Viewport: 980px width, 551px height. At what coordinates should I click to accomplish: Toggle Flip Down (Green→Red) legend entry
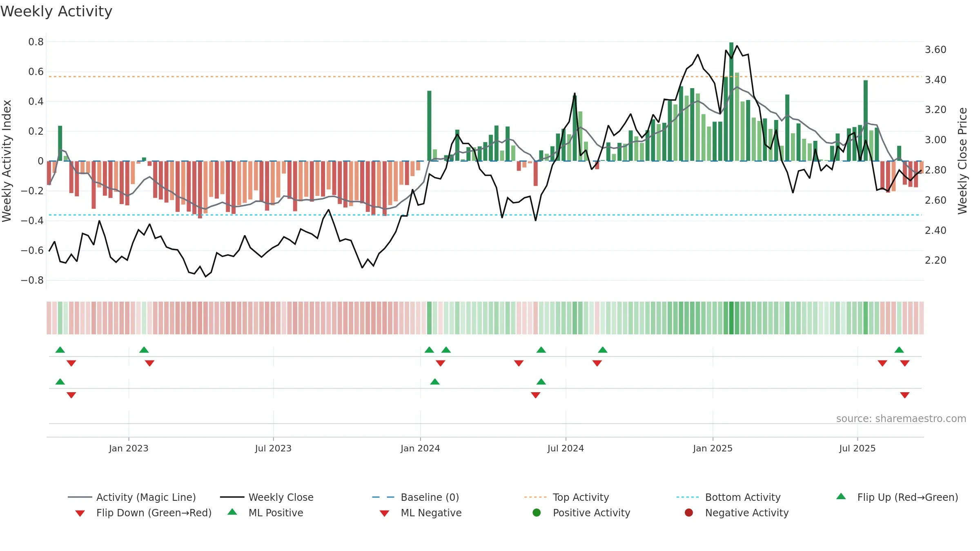(143, 513)
